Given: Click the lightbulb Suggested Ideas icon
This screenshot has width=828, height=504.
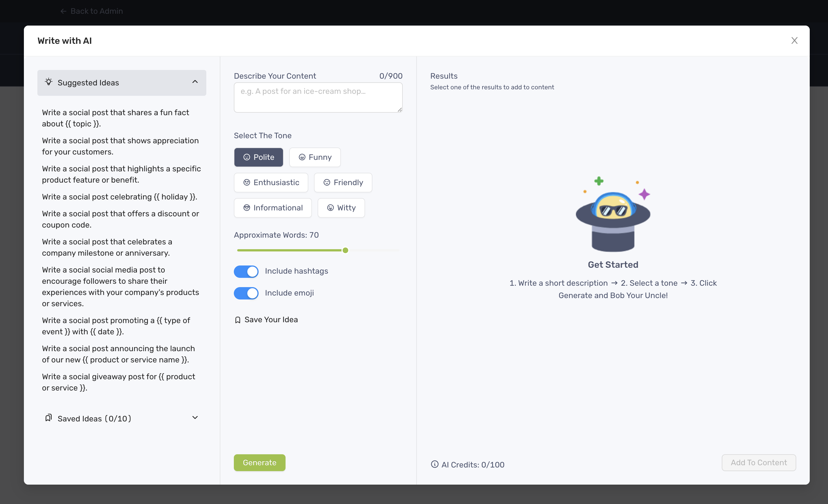Looking at the screenshot, I should point(49,82).
